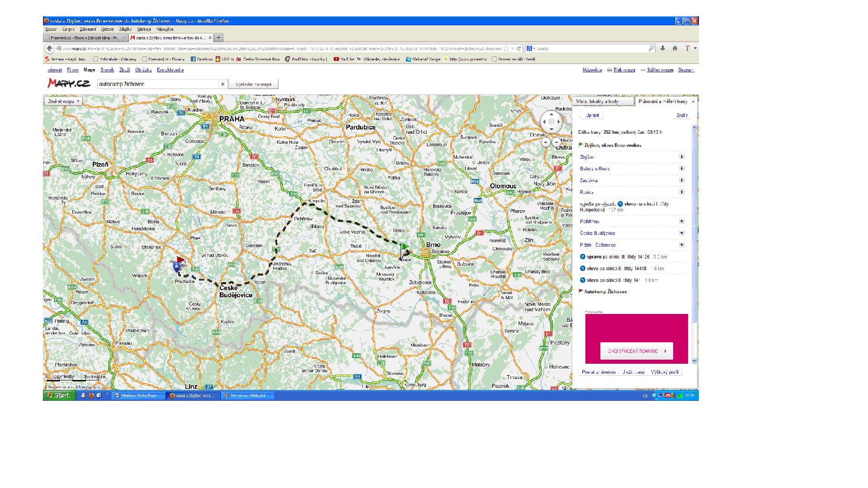
Task: Open the Změnit mapu dropdown
Action: point(63,102)
